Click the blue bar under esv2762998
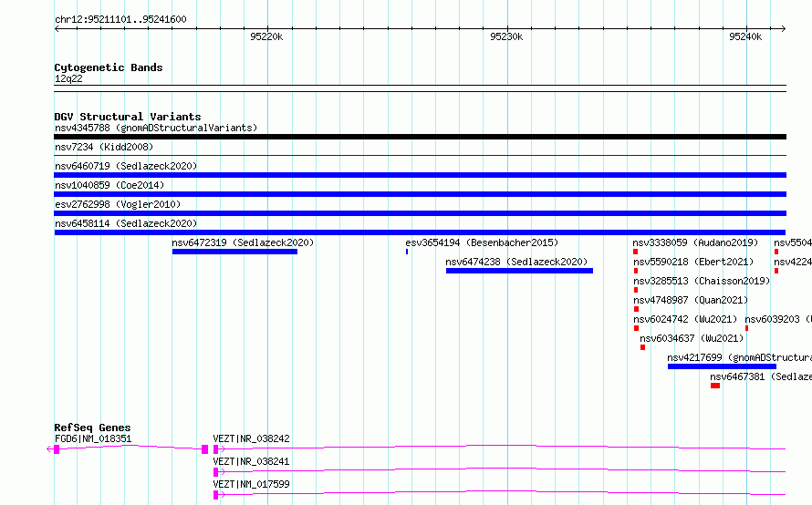The width and height of the screenshot is (812, 505). pos(420,213)
